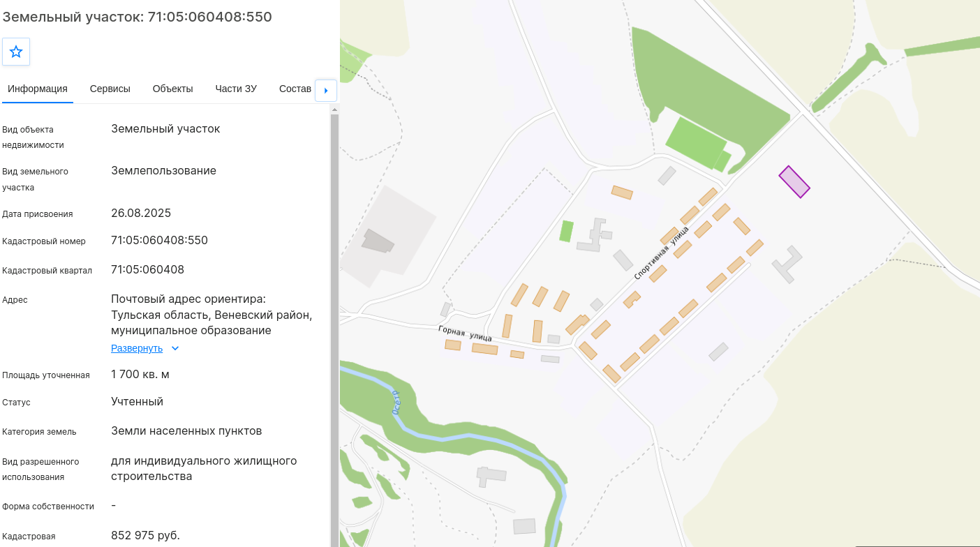The image size is (980, 547).
Task: Add parcel to favorites with star icon
Action: click(x=16, y=52)
